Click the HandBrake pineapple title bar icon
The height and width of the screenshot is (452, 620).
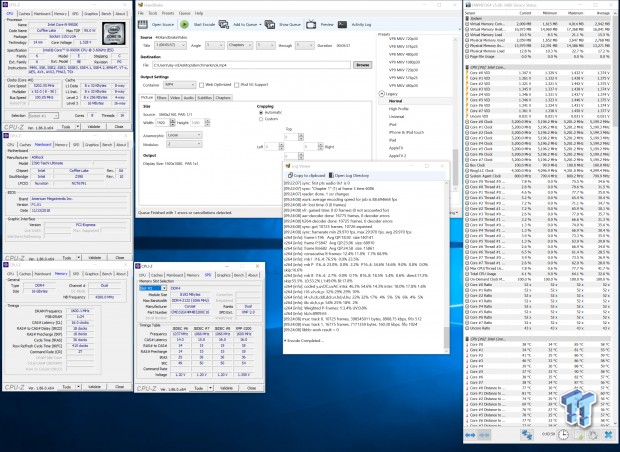[140, 5]
